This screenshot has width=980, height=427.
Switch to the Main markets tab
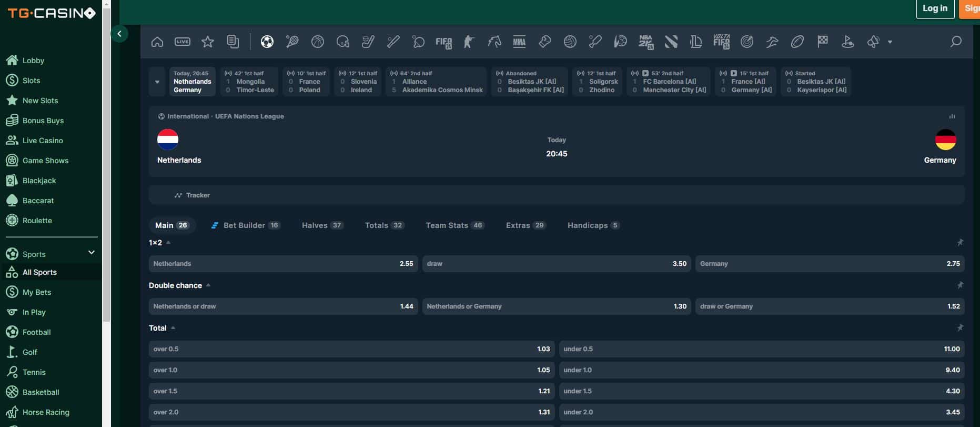[x=172, y=225]
